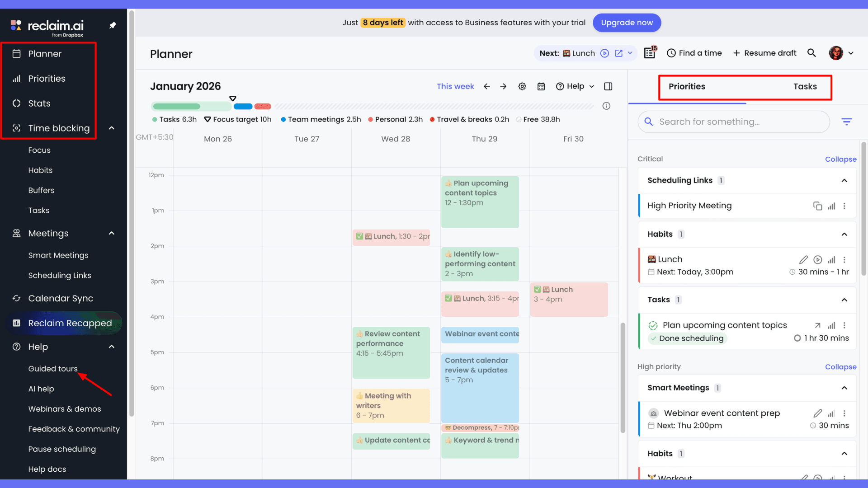Click the filter icon beside search

pos(846,122)
